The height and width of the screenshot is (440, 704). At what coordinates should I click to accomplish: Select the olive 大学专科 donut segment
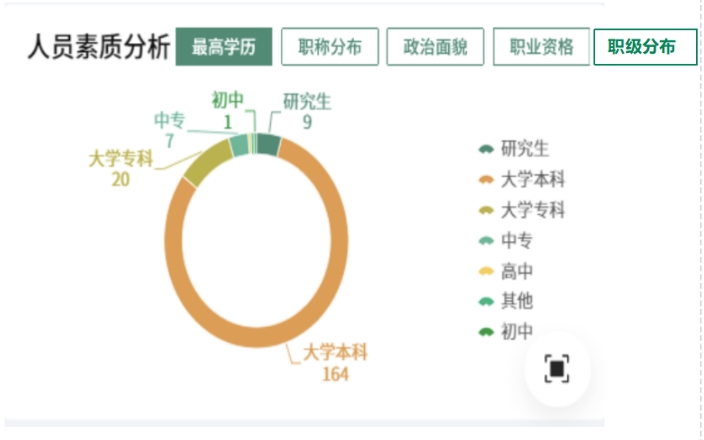pyautogui.click(x=207, y=163)
